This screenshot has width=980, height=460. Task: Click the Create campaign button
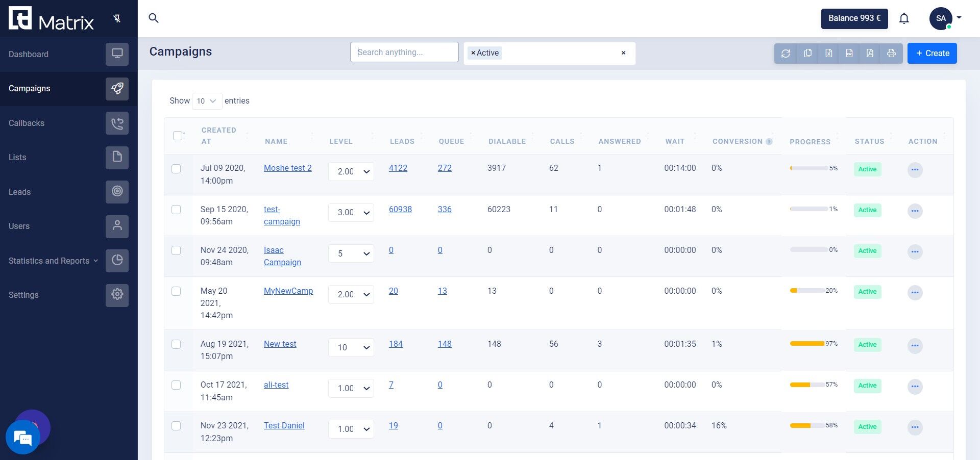pos(932,54)
